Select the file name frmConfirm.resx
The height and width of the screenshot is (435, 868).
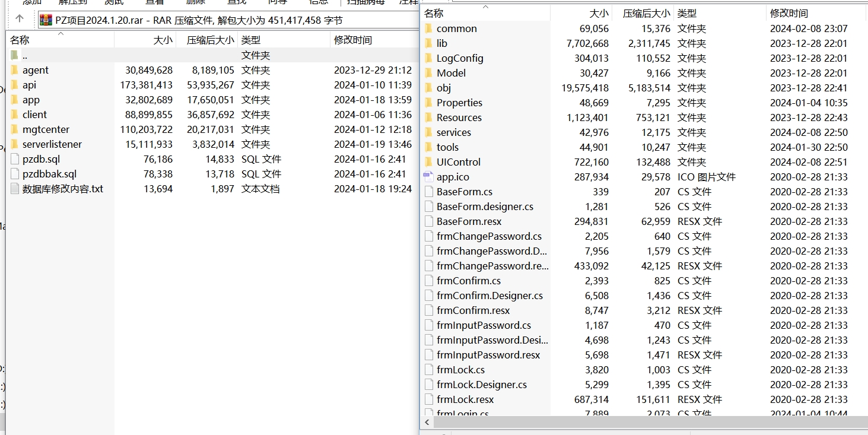pos(473,310)
